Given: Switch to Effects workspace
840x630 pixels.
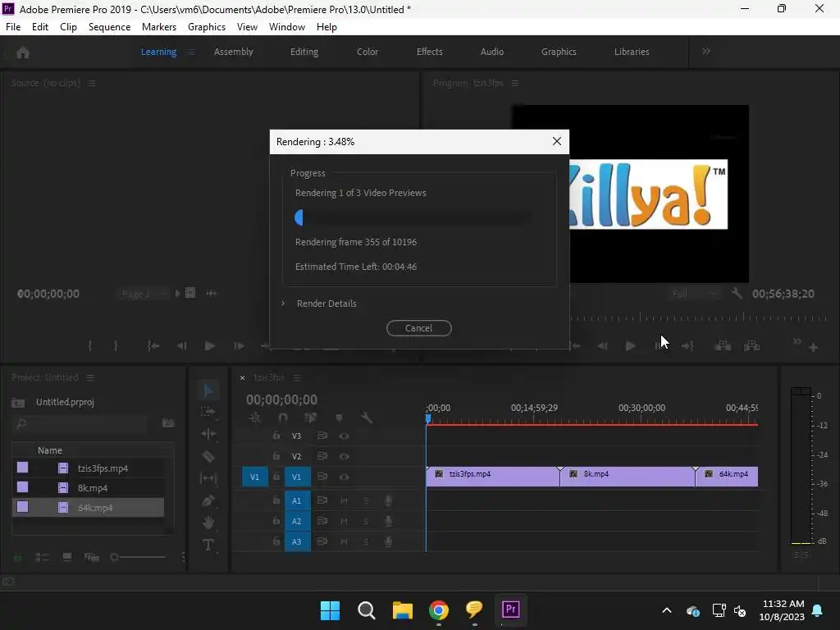Looking at the screenshot, I should pos(430,52).
